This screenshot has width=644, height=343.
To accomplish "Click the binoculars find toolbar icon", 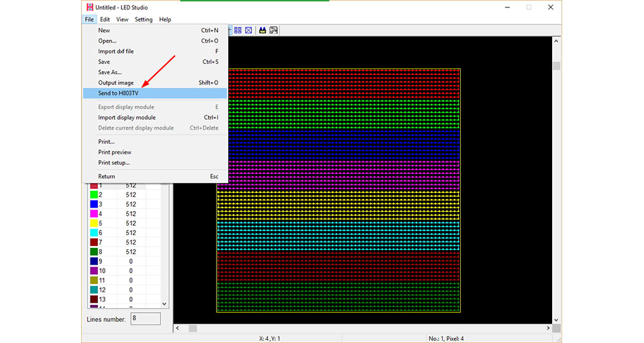I will click(262, 30).
